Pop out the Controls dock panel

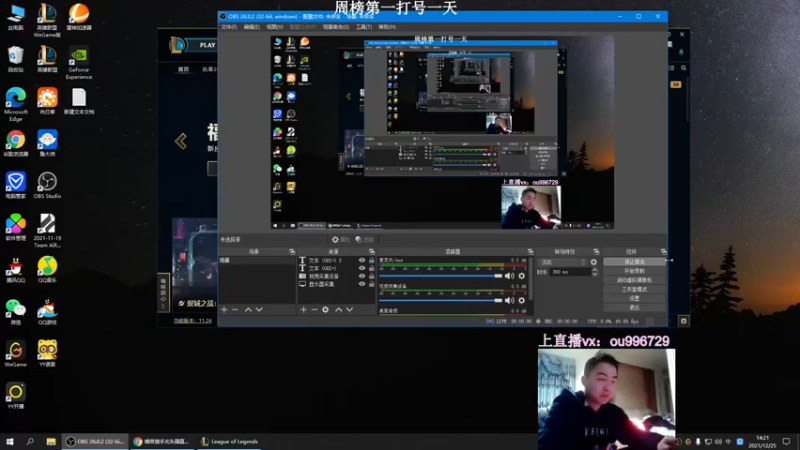click(663, 252)
